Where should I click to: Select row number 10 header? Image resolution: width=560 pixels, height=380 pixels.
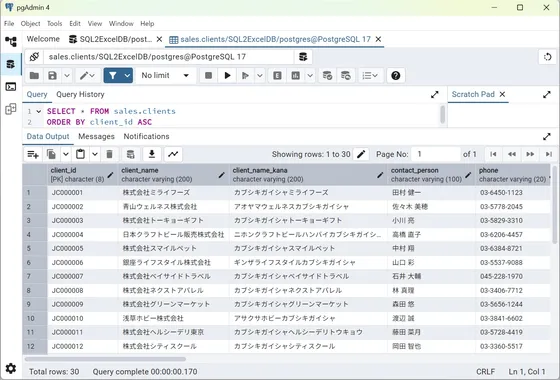pos(35,318)
